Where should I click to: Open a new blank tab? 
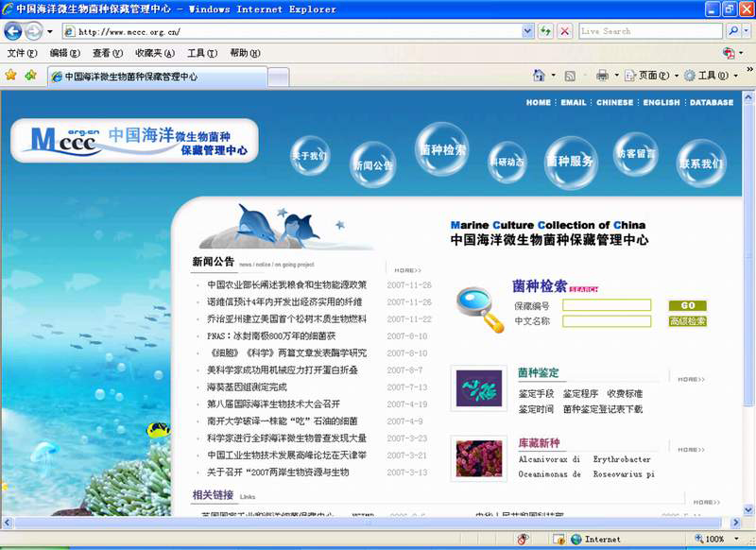click(x=278, y=77)
